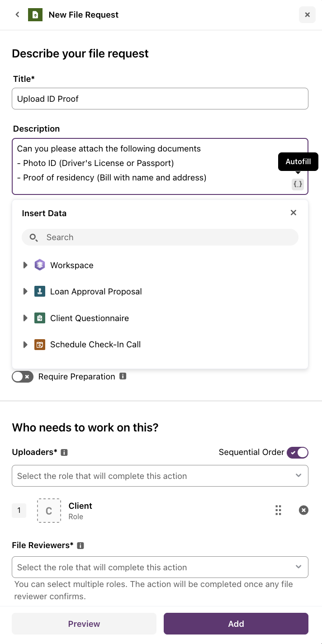Image resolution: width=322 pixels, height=644 pixels.
Task: Click the Add button
Action: (x=236, y=624)
